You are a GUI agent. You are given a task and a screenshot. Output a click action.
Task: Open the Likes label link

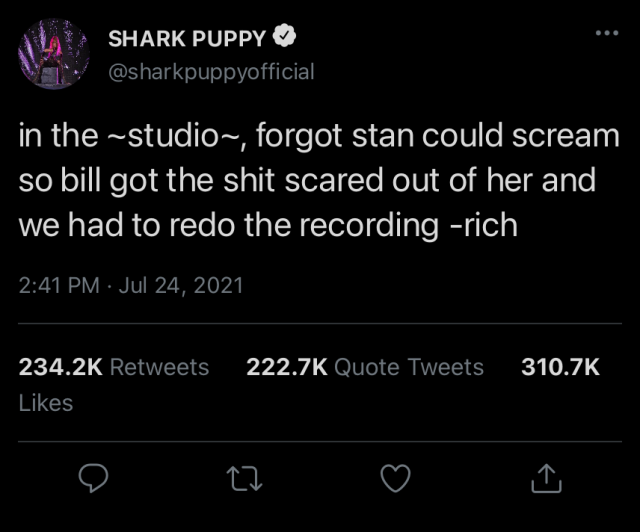pyautogui.click(x=46, y=403)
